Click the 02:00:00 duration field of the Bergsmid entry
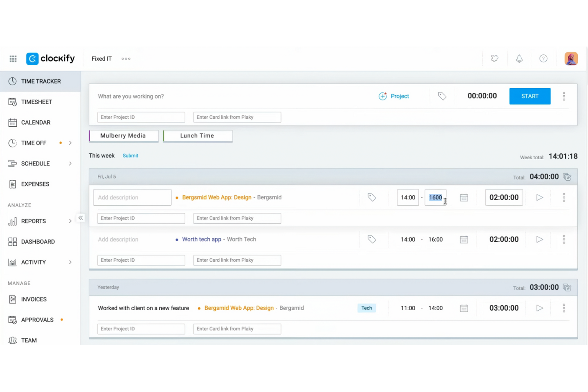This screenshot has width=588, height=392. pos(504,197)
